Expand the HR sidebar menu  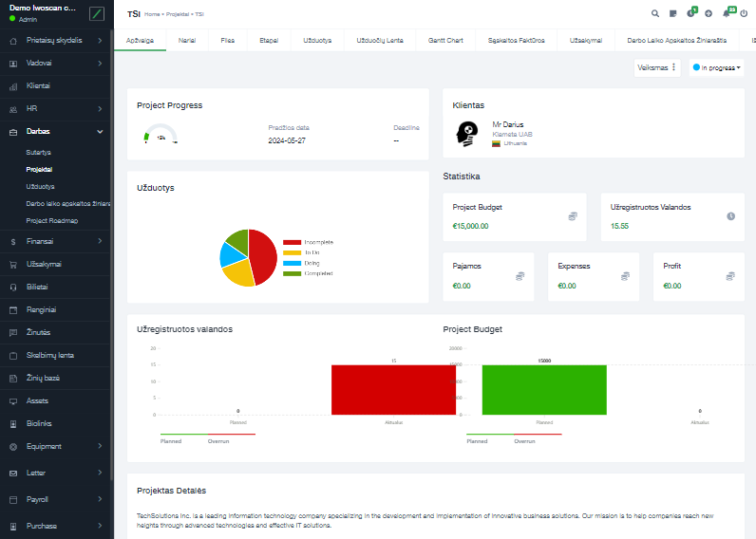point(100,109)
